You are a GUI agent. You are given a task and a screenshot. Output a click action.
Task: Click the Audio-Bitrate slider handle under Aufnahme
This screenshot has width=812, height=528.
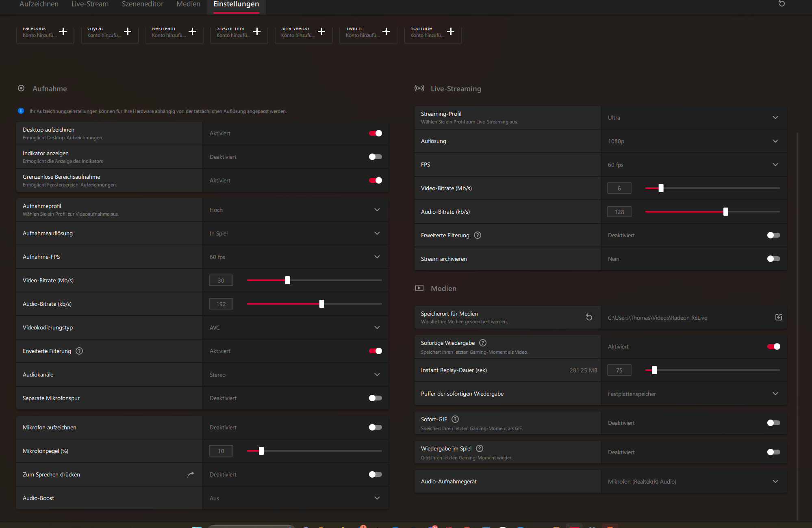pos(322,304)
